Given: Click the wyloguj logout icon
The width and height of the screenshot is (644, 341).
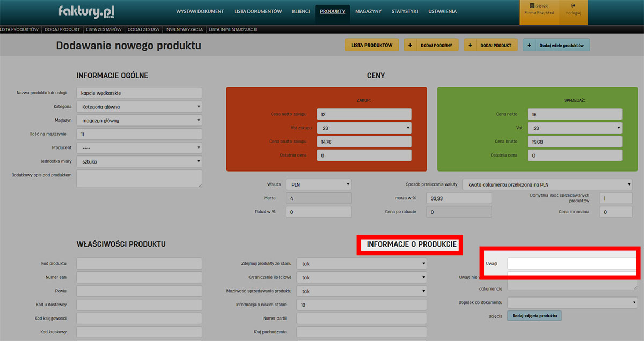Looking at the screenshot, I should [x=573, y=6].
